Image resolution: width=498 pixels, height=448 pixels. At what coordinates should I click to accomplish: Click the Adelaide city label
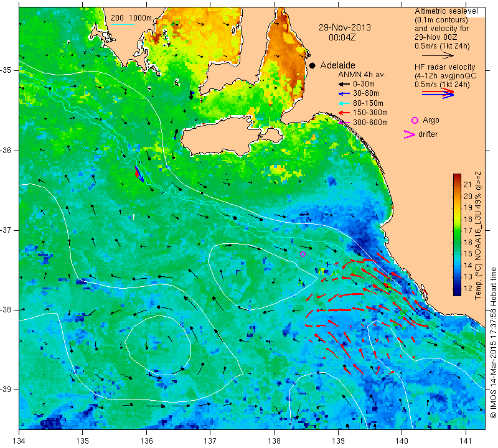tap(337, 65)
